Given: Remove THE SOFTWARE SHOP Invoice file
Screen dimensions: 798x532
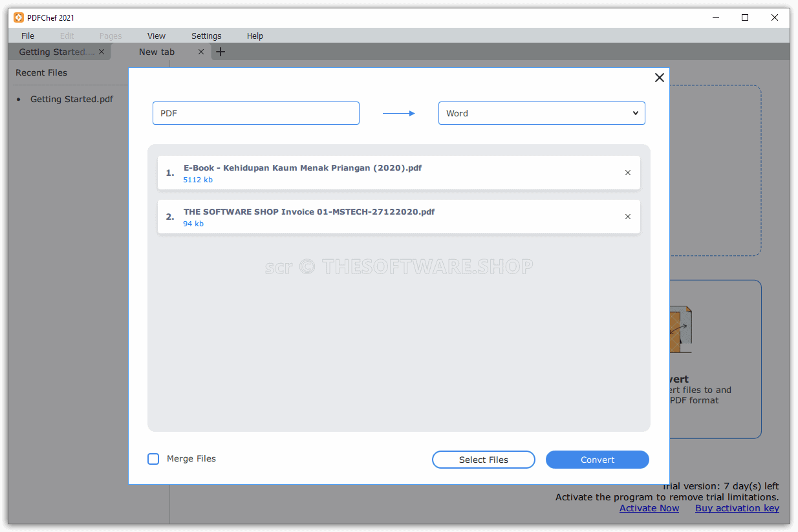Looking at the screenshot, I should pos(628,217).
